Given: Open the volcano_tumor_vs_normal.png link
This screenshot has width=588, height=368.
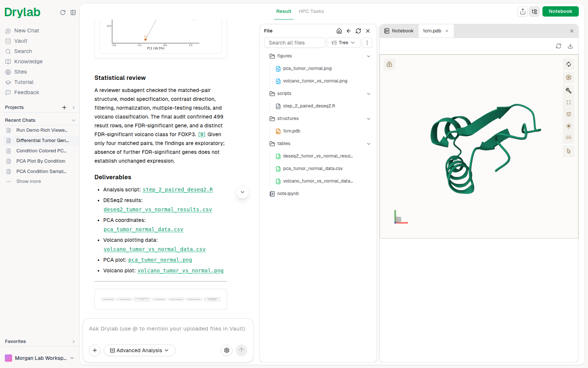Looking at the screenshot, I should [180, 270].
